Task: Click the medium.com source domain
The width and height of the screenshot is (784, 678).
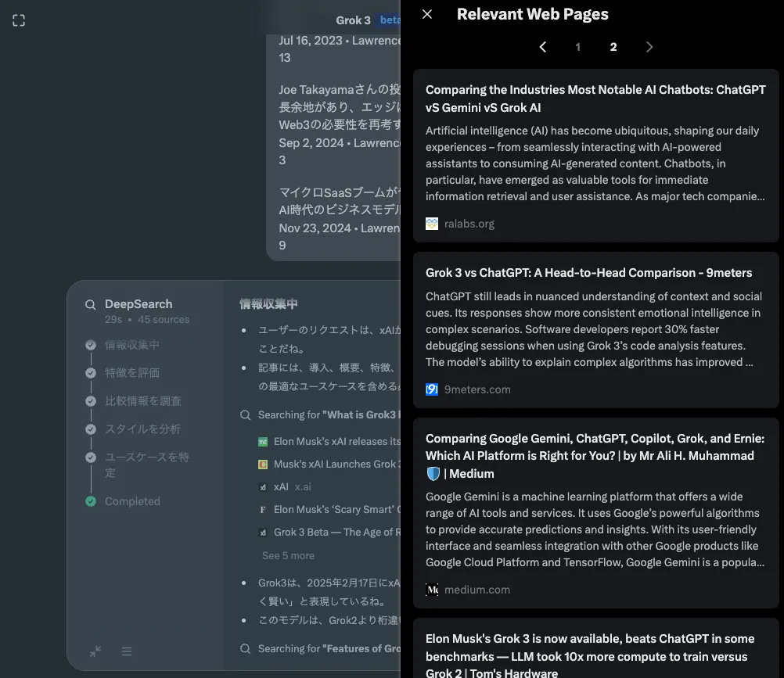Action: pos(477,590)
